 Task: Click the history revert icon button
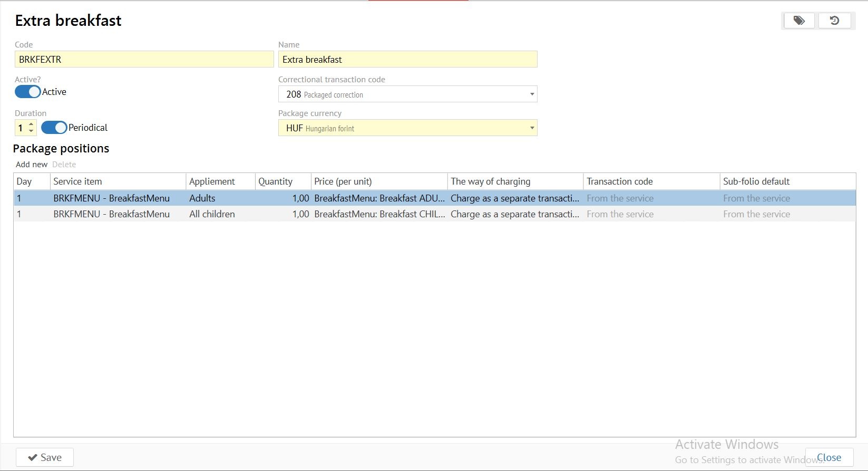tap(834, 21)
